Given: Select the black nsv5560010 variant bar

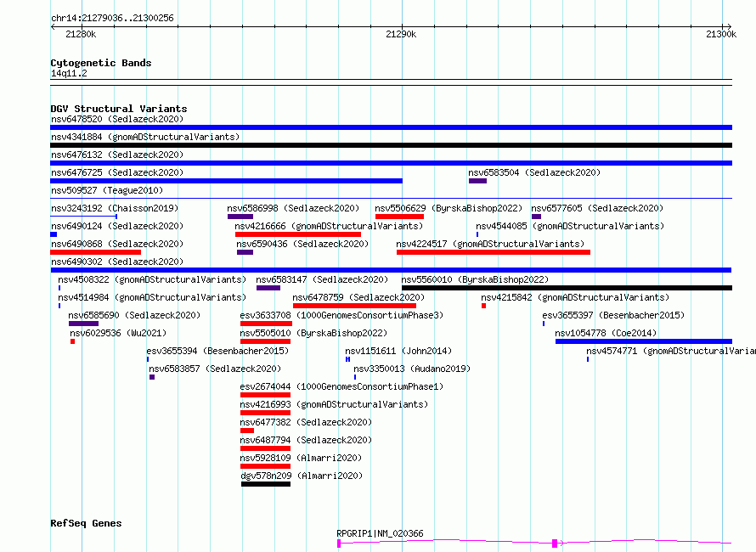Looking at the screenshot, I should click(567, 288).
